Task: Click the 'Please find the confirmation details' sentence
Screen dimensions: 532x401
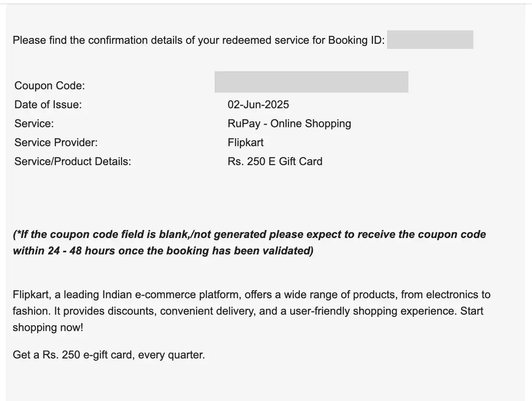Action: (199, 40)
